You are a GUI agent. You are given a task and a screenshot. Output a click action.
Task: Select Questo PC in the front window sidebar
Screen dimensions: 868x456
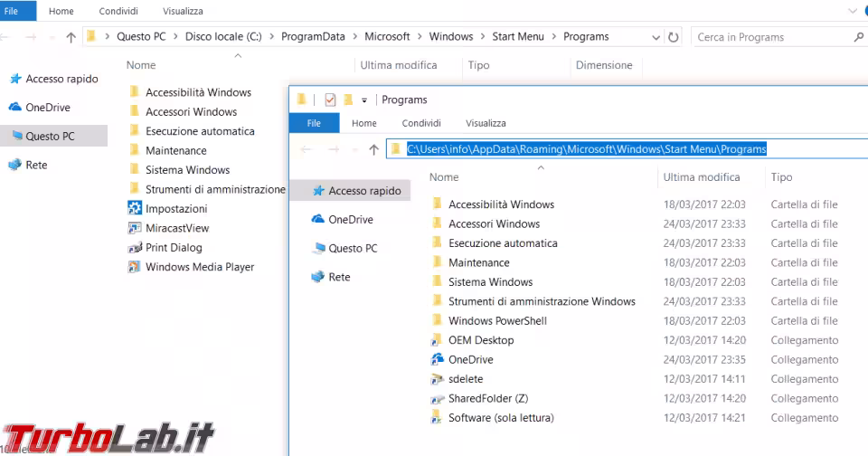[x=344, y=248]
